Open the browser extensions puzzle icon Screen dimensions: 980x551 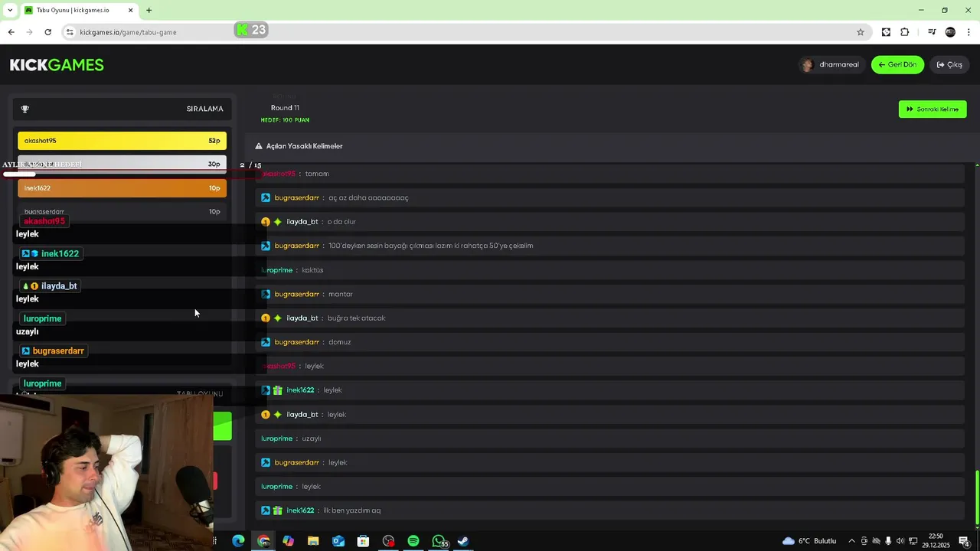tap(905, 32)
